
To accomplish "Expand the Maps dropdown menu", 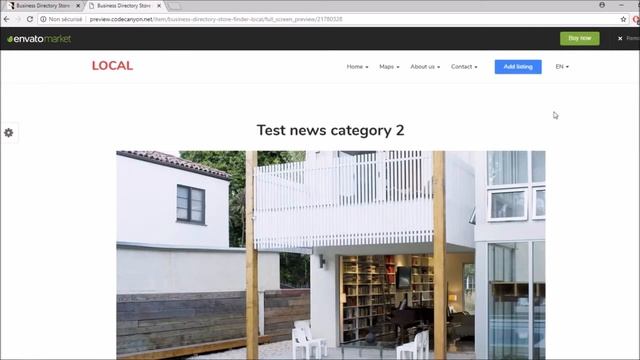I will pyautogui.click(x=389, y=67).
